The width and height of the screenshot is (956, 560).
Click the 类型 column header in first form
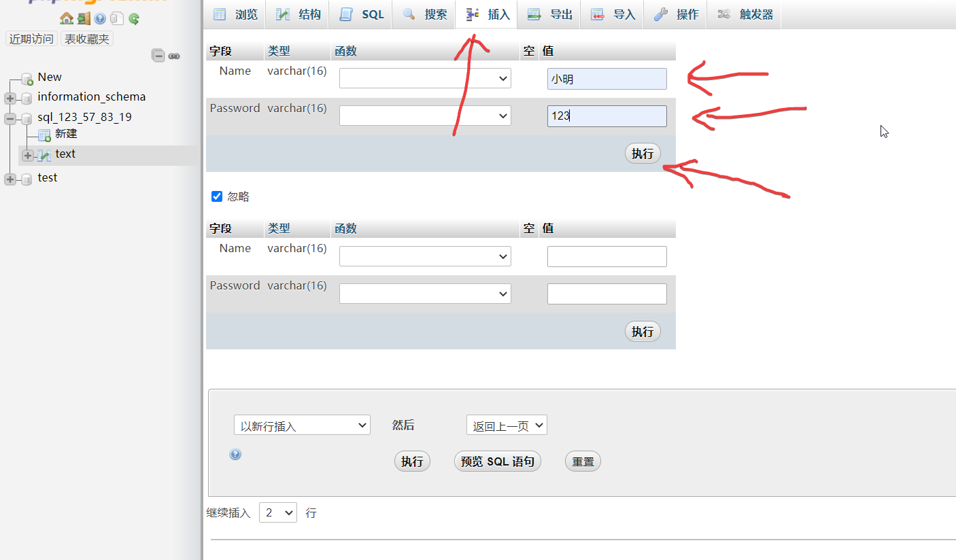tap(279, 51)
